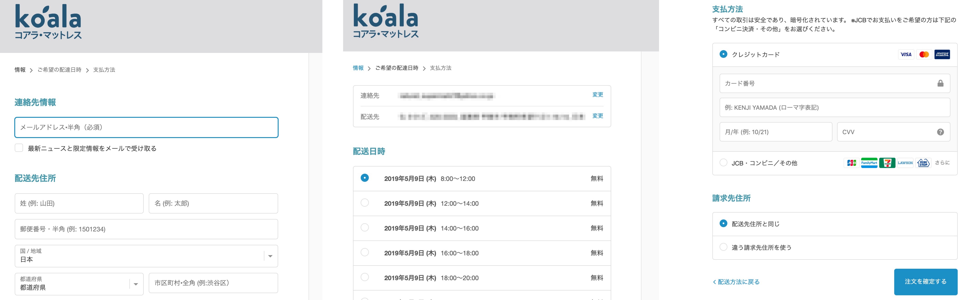The height and width of the screenshot is (300, 980).
Task: Click the card number padlock icon
Action: [x=940, y=83]
